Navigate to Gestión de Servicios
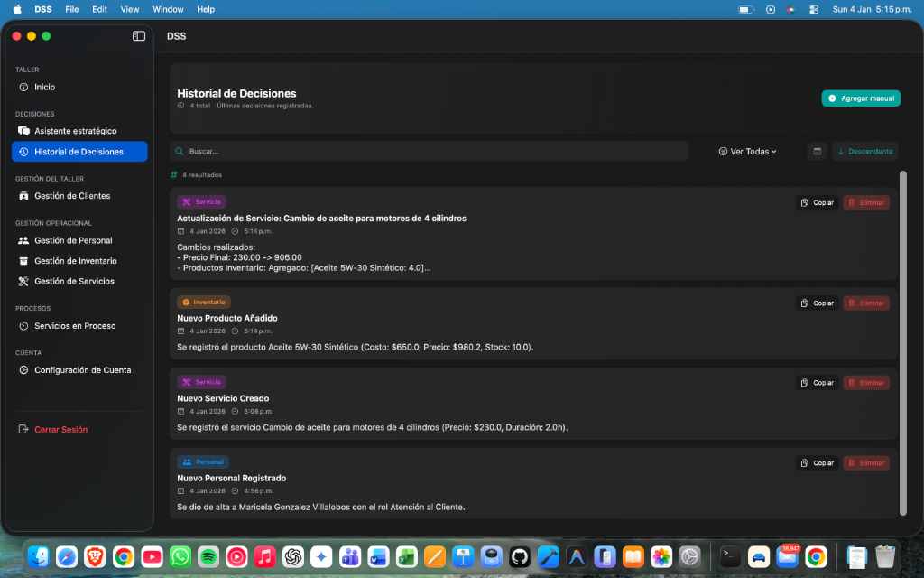The image size is (924, 578). pos(74,282)
